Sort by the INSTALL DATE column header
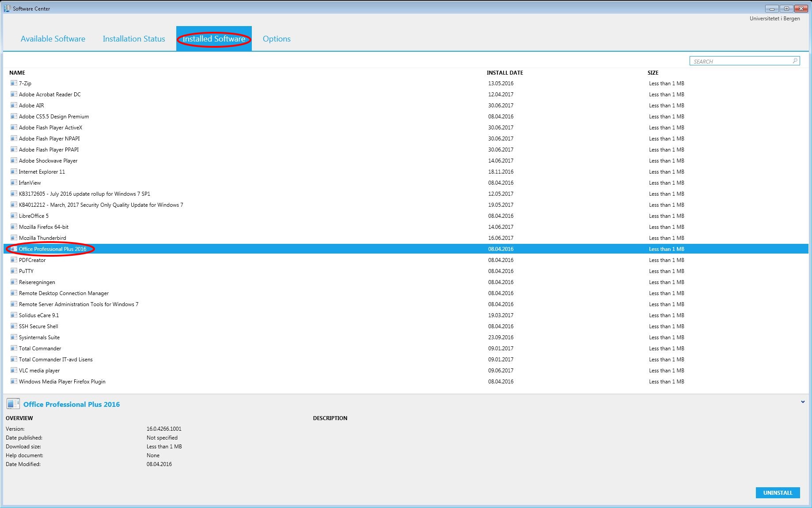The height and width of the screenshot is (508, 812). click(505, 73)
